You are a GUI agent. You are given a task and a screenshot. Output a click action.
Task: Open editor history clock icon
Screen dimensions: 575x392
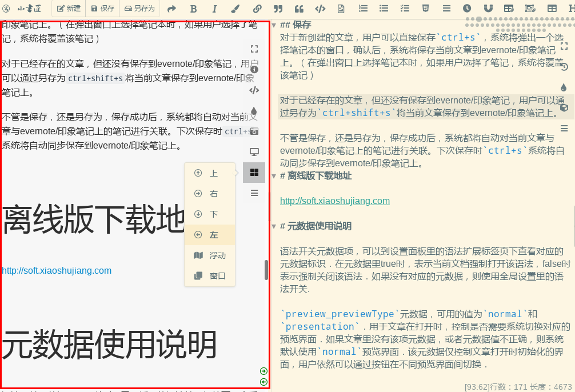click(564, 67)
